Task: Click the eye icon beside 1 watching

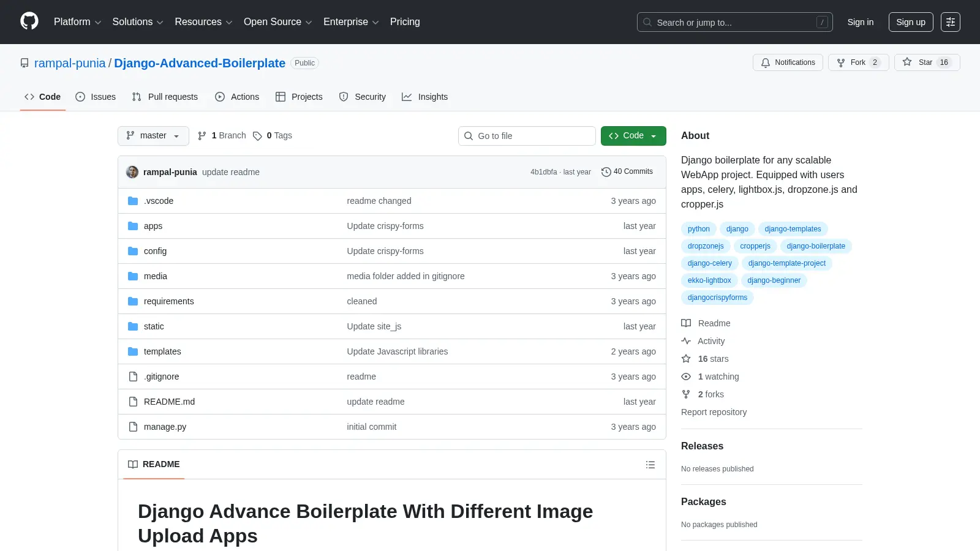Action: pyautogui.click(x=686, y=377)
